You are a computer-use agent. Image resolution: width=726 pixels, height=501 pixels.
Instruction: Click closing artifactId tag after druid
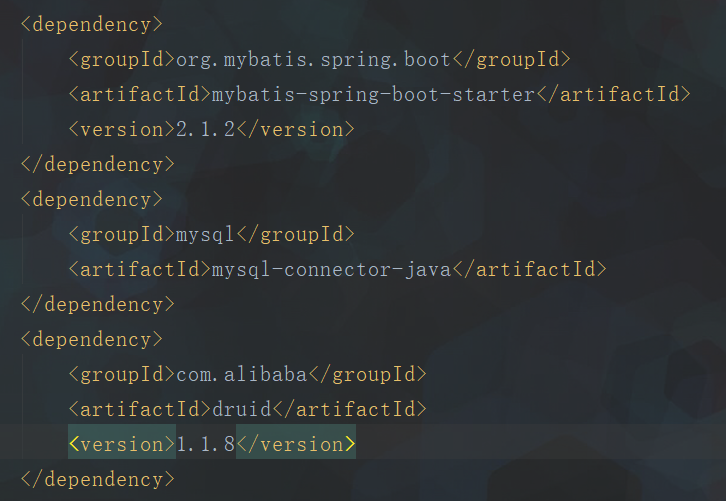350,409
